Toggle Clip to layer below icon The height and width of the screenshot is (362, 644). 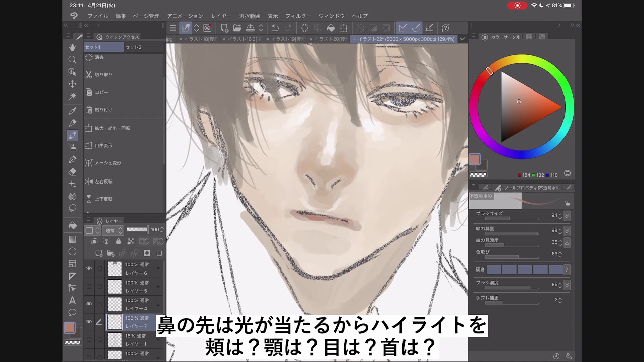coord(94,242)
